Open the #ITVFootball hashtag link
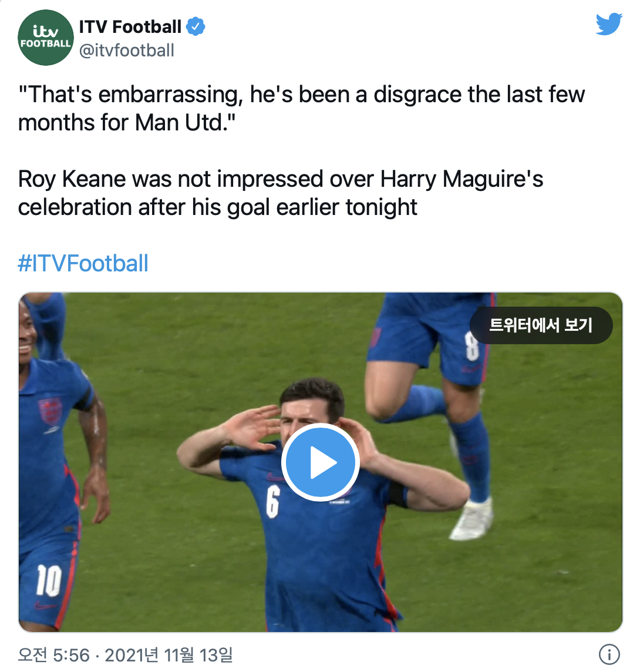This screenshot has height=672, width=640. 83,263
